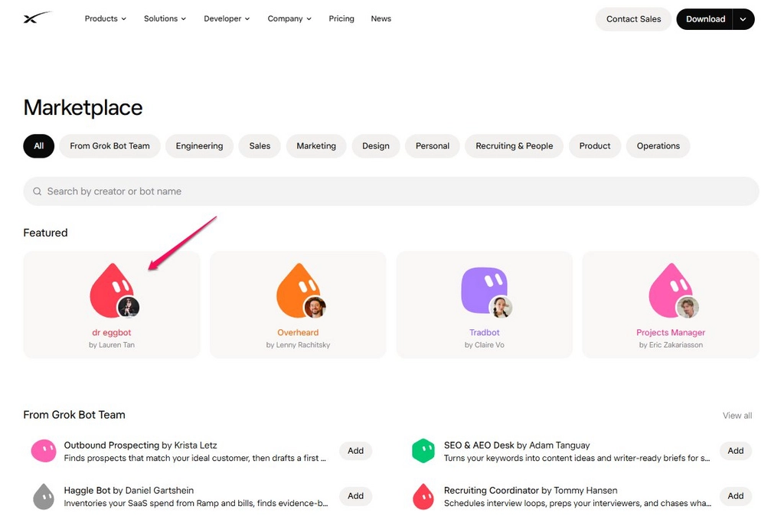Add the Haggle Bot

[x=355, y=495]
